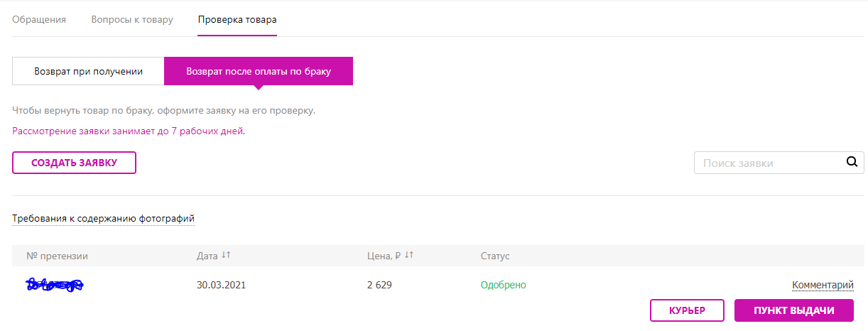The height and width of the screenshot is (331, 868).
Task: Click the Одобрено status text
Action: [503, 285]
